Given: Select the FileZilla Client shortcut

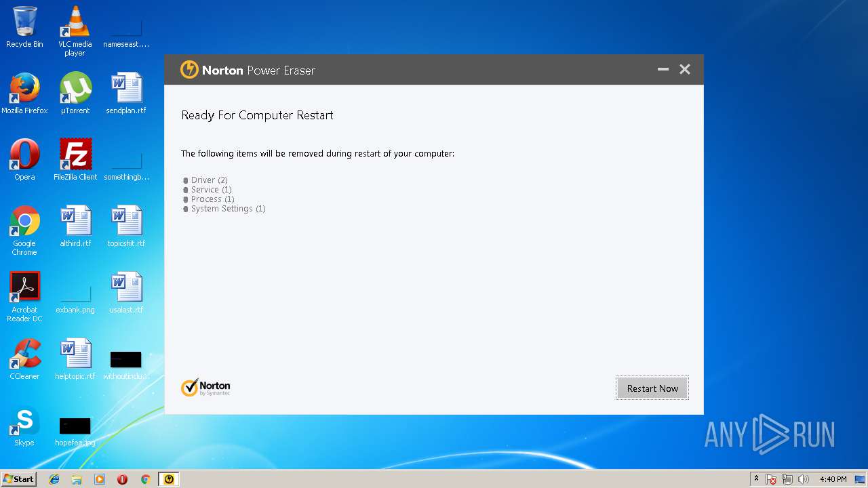Looking at the screenshot, I should tap(75, 160).
